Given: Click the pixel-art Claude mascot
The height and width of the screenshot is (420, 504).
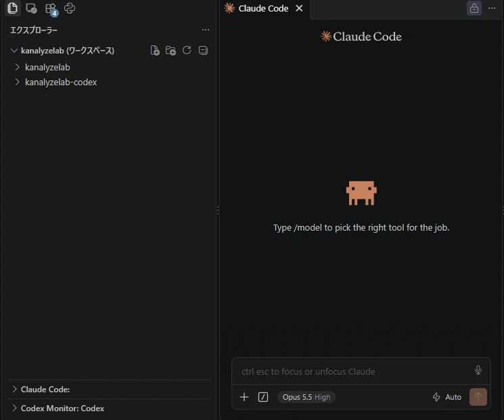Looking at the screenshot, I should point(361,193).
